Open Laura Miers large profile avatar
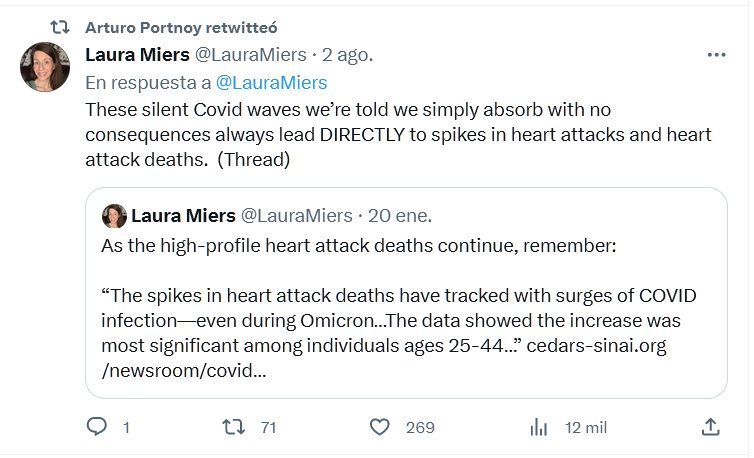The width and height of the screenshot is (754, 458). click(x=45, y=67)
